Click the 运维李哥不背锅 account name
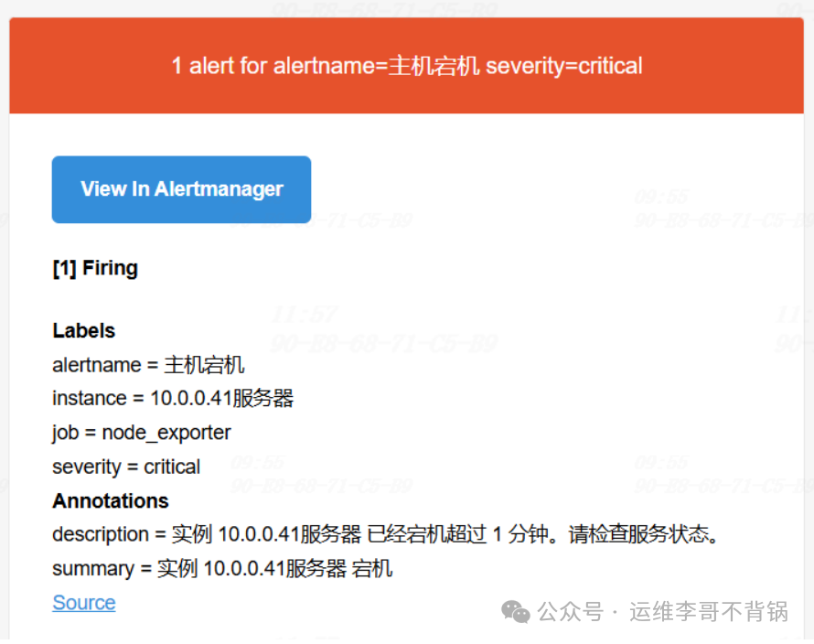Image resolution: width=814 pixels, height=644 pixels. (x=709, y=612)
